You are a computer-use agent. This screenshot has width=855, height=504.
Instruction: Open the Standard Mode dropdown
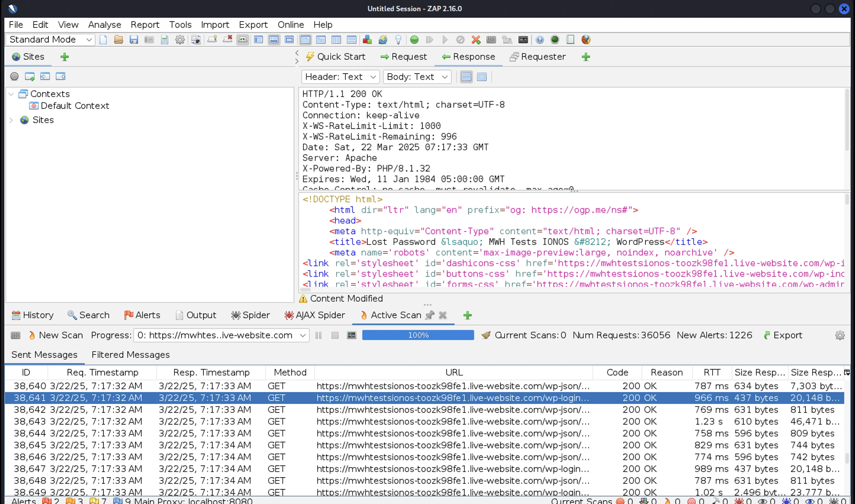50,40
